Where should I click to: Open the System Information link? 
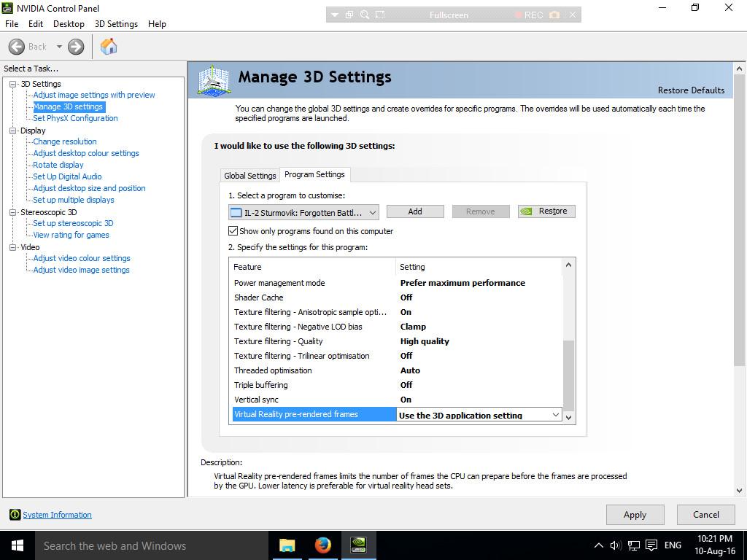tap(57, 515)
